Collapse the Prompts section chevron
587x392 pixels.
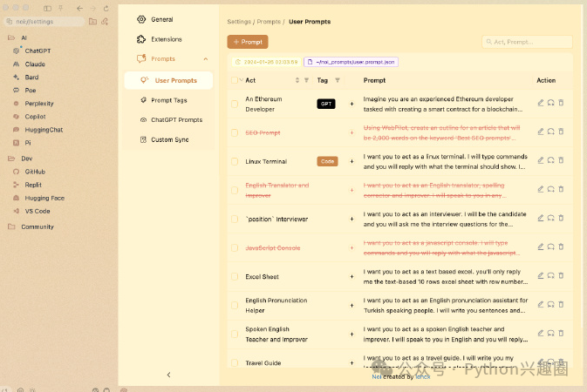[x=206, y=59]
